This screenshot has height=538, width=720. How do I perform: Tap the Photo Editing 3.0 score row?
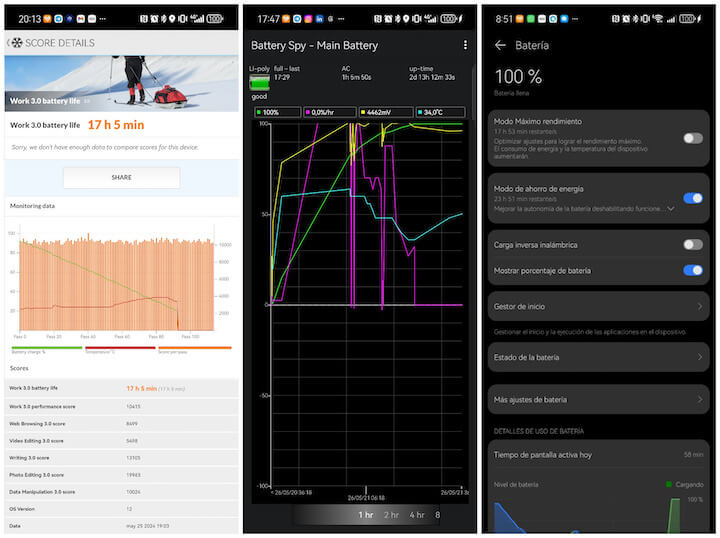coord(121,474)
